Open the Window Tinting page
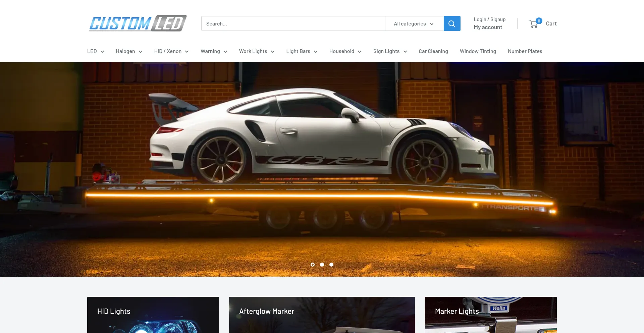 click(478, 51)
